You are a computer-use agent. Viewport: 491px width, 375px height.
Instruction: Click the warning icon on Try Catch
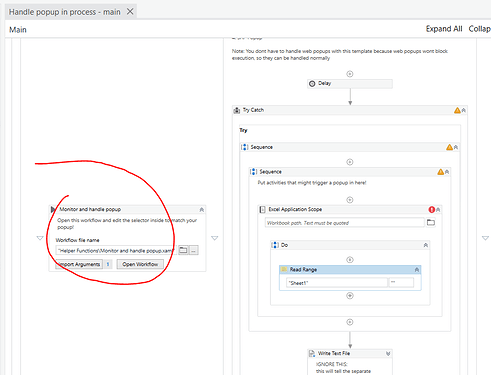(457, 110)
